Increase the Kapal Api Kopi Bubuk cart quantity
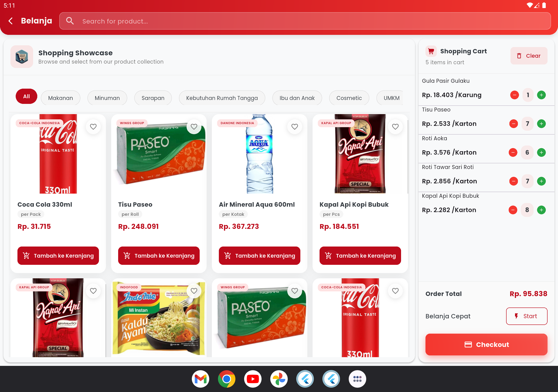Screen dimensions: 558x392 (x=541, y=210)
